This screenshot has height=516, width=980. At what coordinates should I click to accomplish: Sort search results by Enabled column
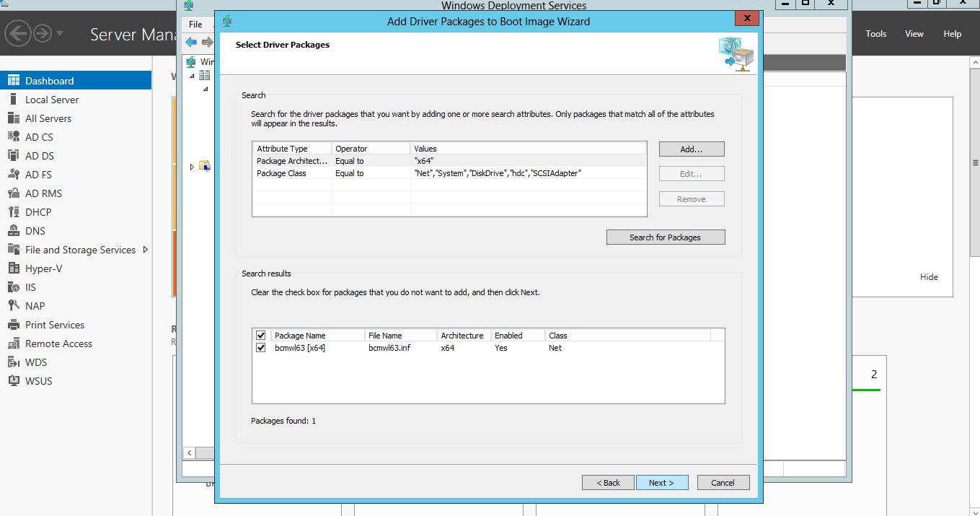[x=518, y=336]
